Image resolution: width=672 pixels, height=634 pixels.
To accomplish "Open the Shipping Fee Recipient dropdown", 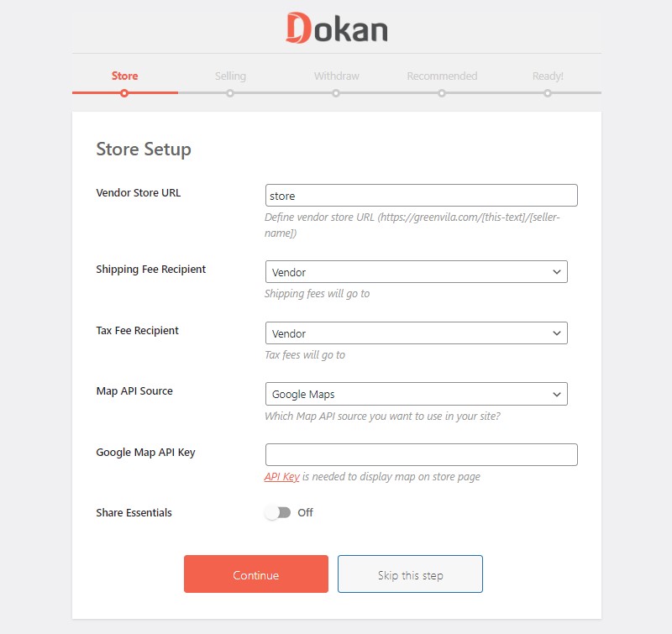I will (x=416, y=271).
